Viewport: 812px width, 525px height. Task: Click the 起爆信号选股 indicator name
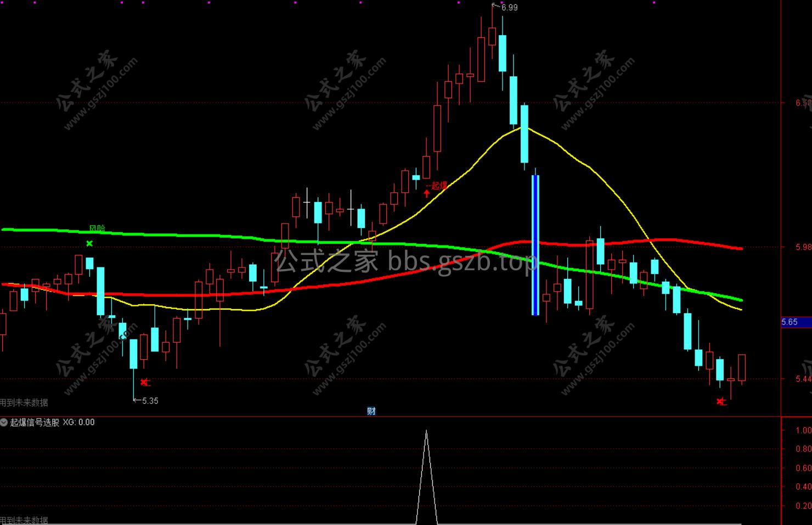point(35,422)
